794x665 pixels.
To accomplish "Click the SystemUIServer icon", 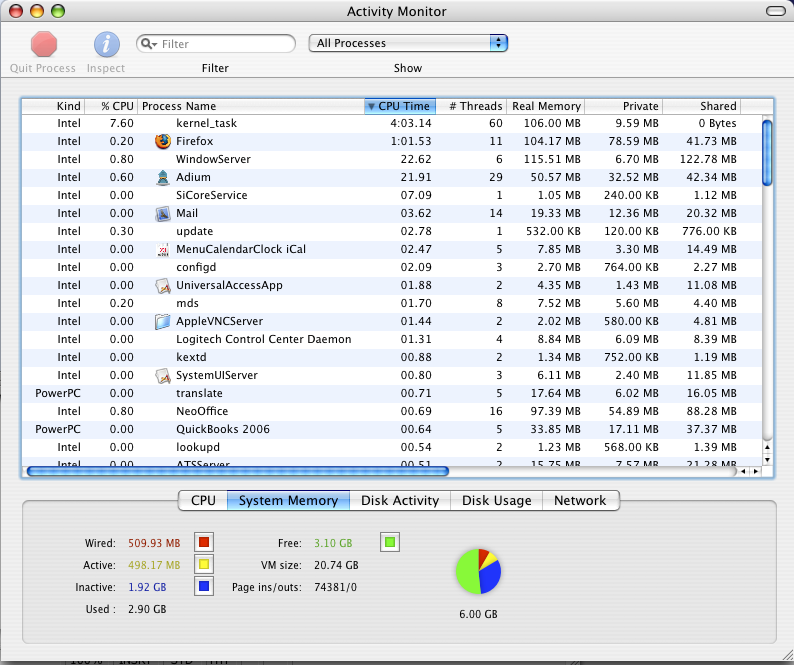I will click(163, 376).
